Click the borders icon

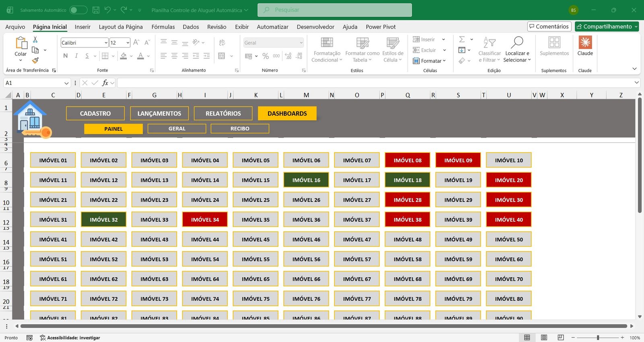(x=105, y=56)
